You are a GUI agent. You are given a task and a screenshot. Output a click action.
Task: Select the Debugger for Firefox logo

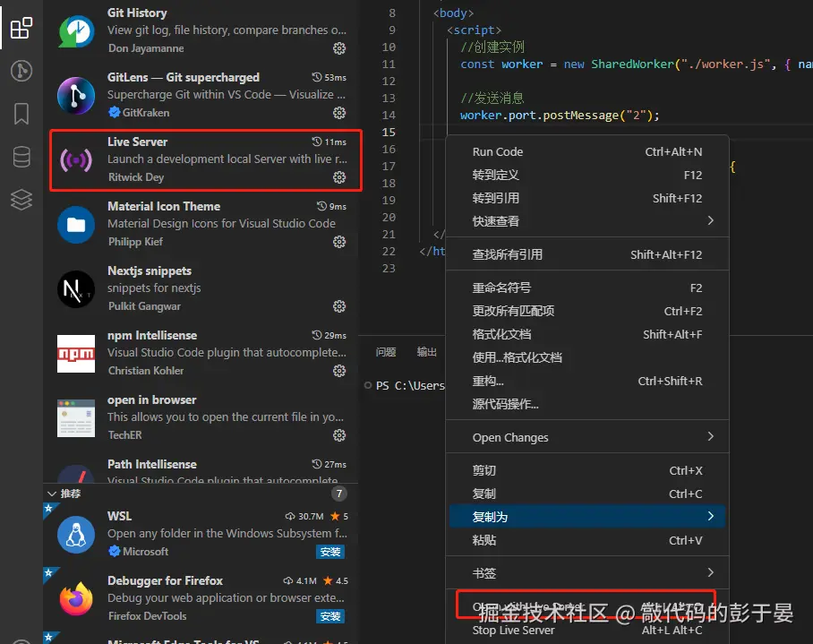click(x=76, y=598)
